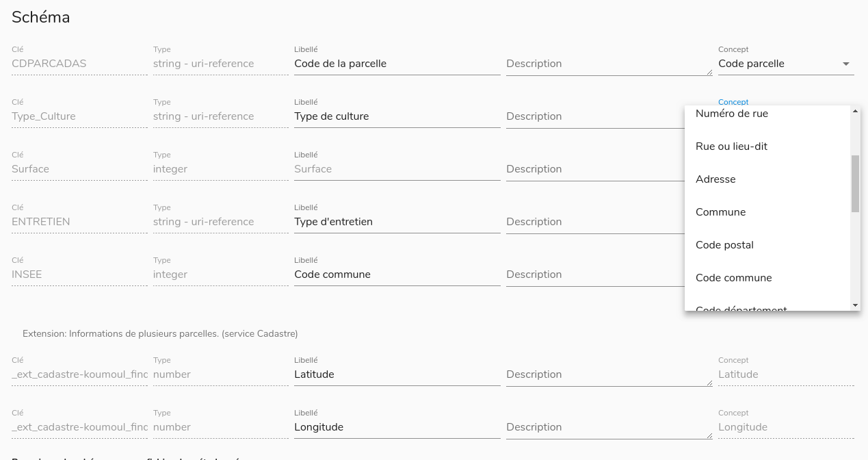This screenshot has width=868, height=460.
Task: Select "Numéro de rue" from the concept list
Action: coord(732,114)
